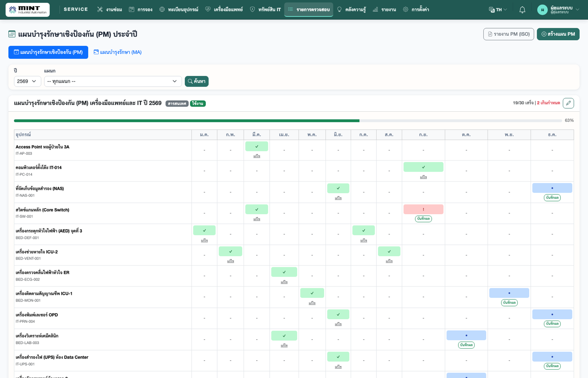
Task: Click April completed check for BED-ECG-002
Action: [x=284, y=272]
